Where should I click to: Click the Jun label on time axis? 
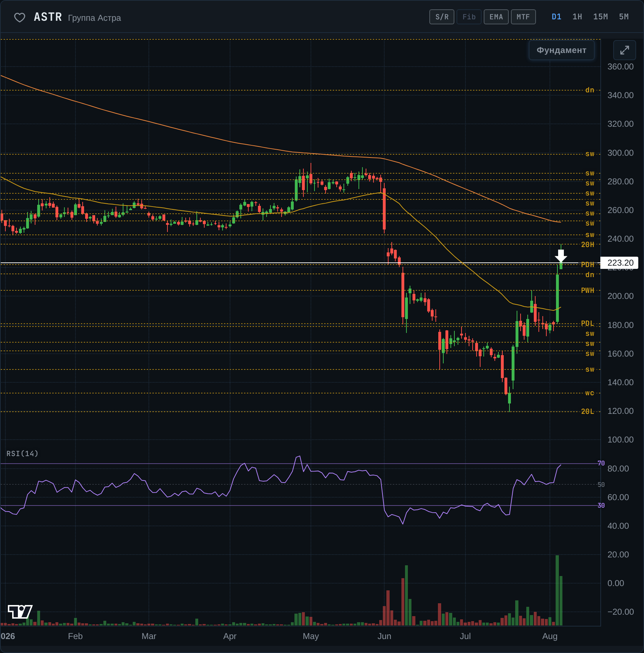pyautogui.click(x=384, y=636)
